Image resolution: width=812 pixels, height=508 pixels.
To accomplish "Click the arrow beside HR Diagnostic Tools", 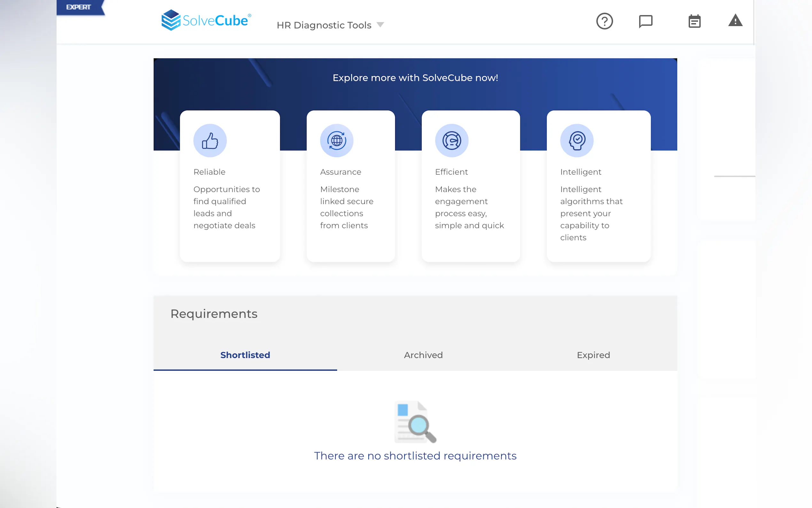I will (380, 25).
